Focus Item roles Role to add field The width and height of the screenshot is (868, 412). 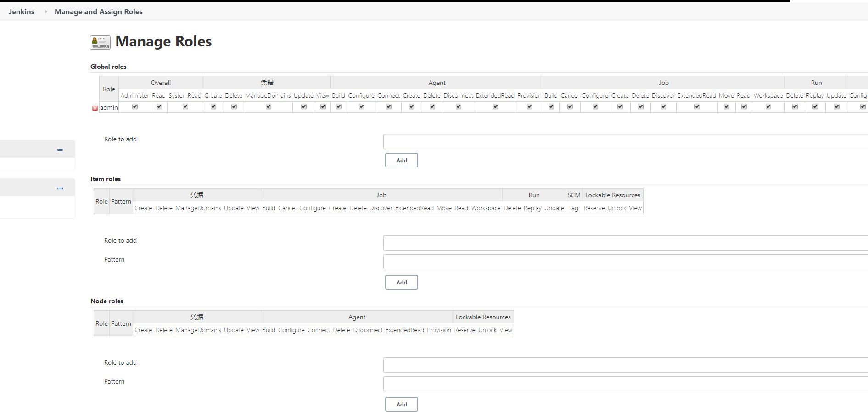click(626, 243)
